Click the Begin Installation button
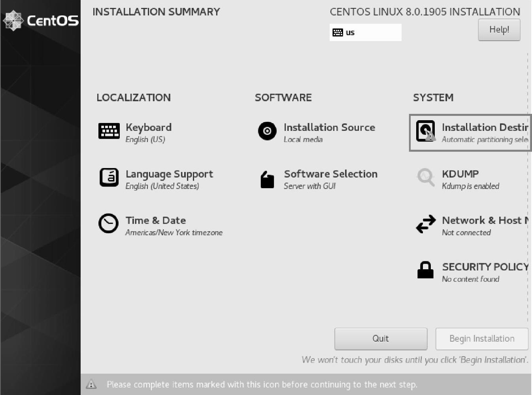The width and height of the screenshot is (532, 395). tap(482, 339)
